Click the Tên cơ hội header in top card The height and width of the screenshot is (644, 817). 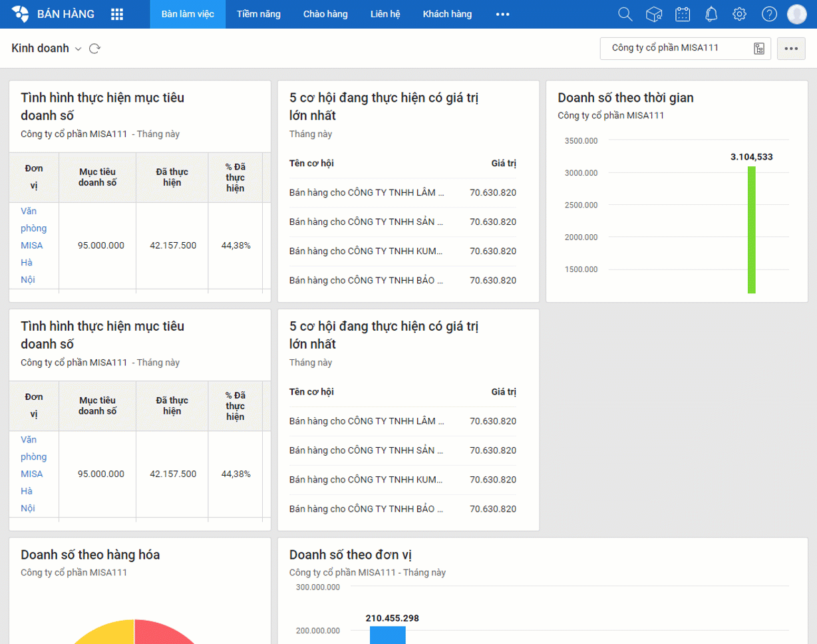click(311, 163)
